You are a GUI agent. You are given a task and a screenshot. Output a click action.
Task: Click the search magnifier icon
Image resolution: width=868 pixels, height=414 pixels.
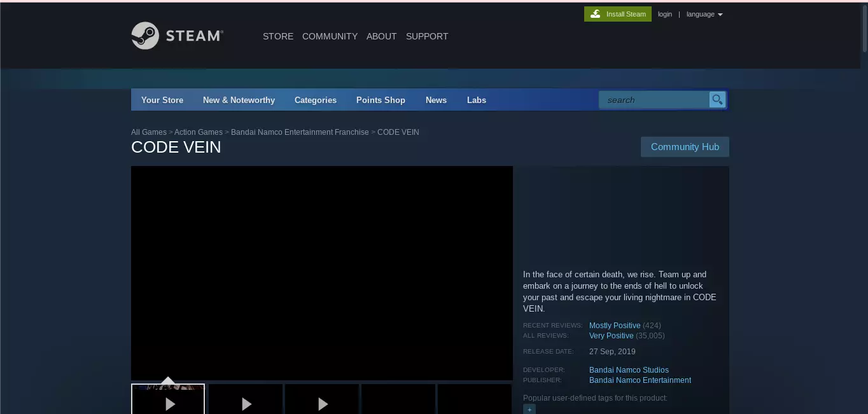click(717, 100)
